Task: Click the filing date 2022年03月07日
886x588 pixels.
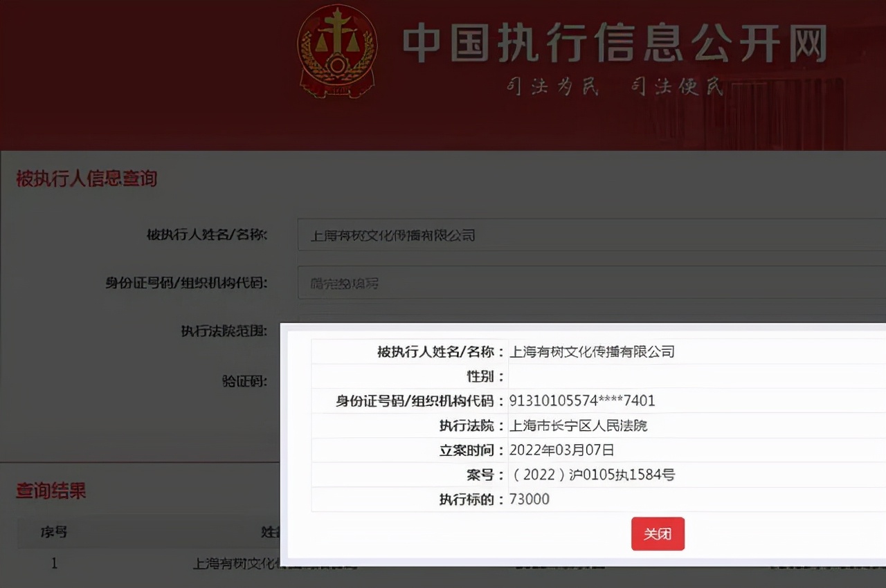Action: click(562, 450)
